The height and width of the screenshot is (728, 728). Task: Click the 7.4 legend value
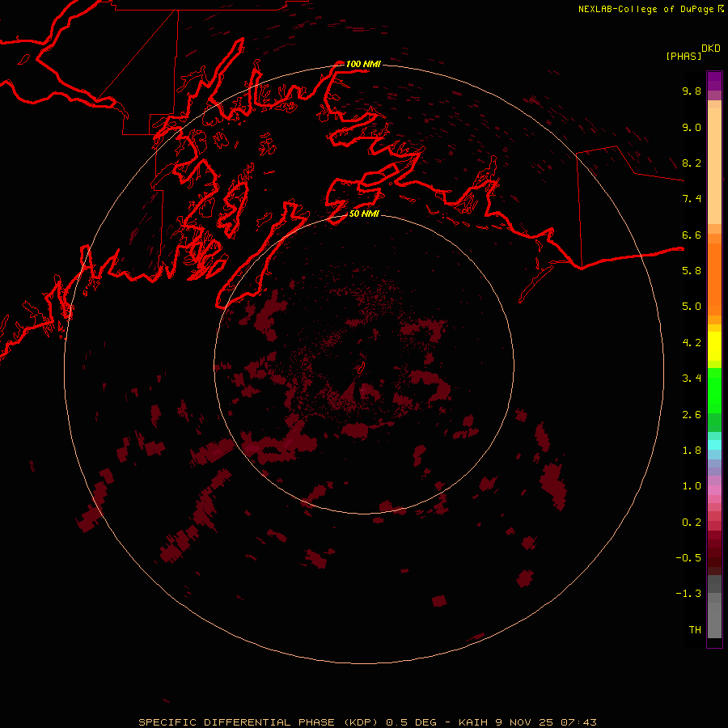point(692,199)
